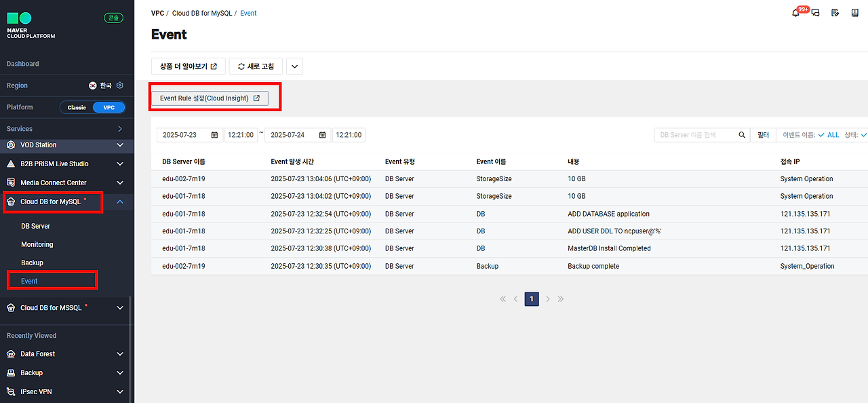The width and height of the screenshot is (868, 403).
Task: Open the notes edit icon in header
Action: [x=835, y=13]
